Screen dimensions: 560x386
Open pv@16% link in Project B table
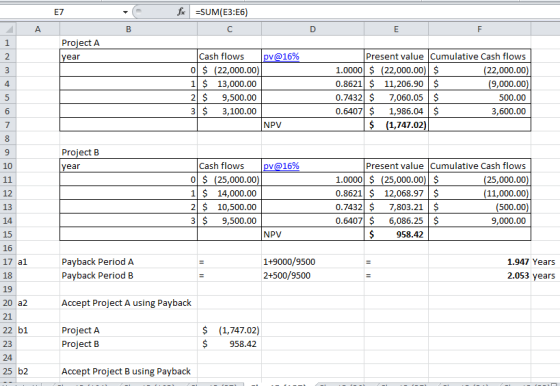tap(281, 166)
